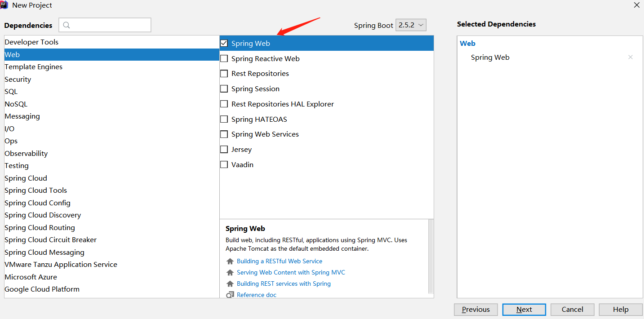Click the reference doc icon
This screenshot has height=319, width=644.
tap(230, 295)
